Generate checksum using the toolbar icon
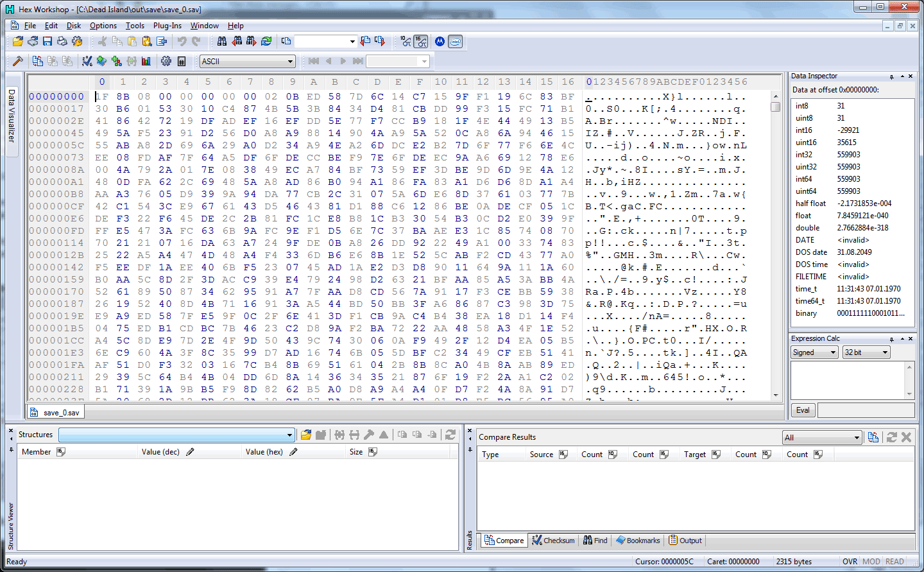 click(x=87, y=61)
